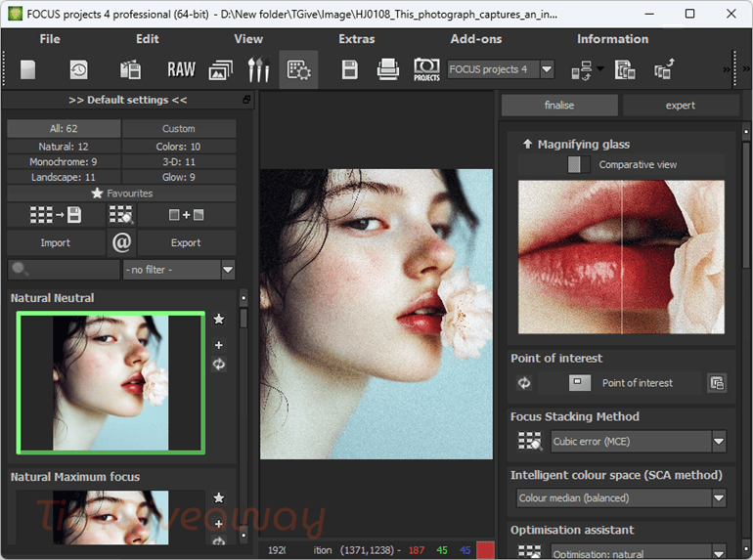Open the Edit menu
This screenshot has width=753, height=560.
point(148,39)
